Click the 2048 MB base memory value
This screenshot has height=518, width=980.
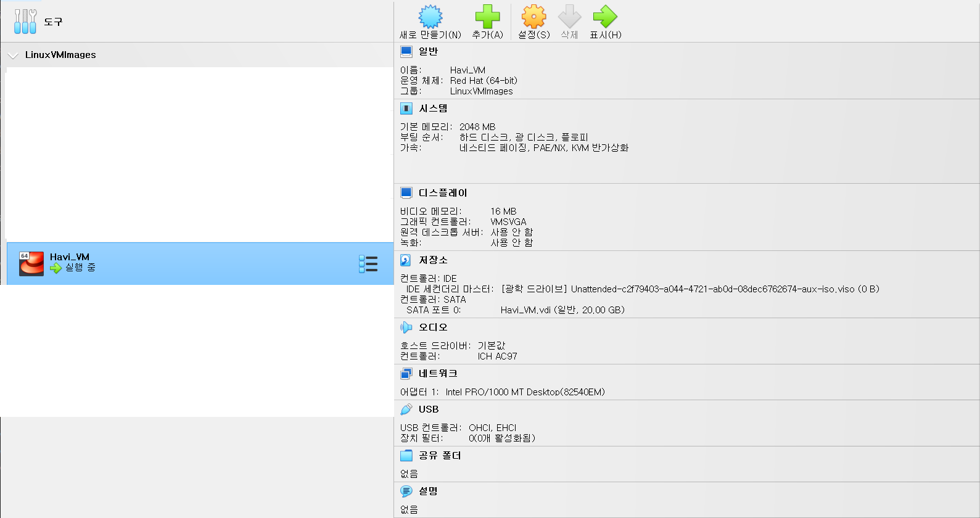477,127
